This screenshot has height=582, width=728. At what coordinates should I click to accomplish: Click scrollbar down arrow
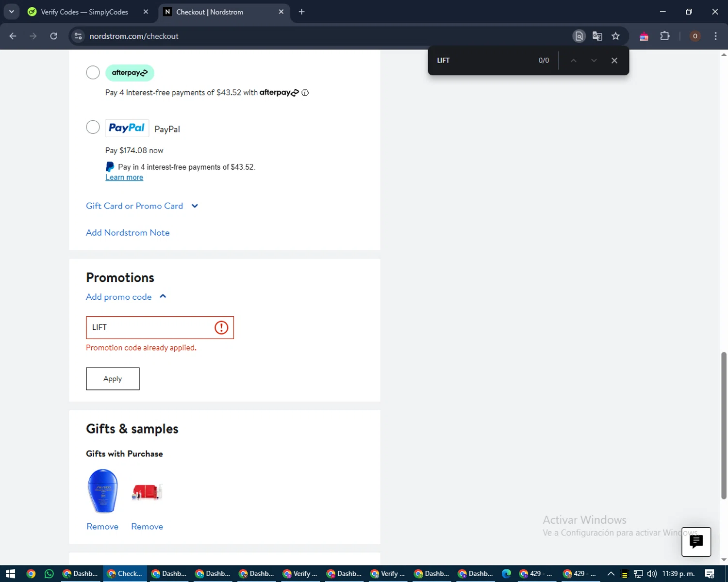724,559
